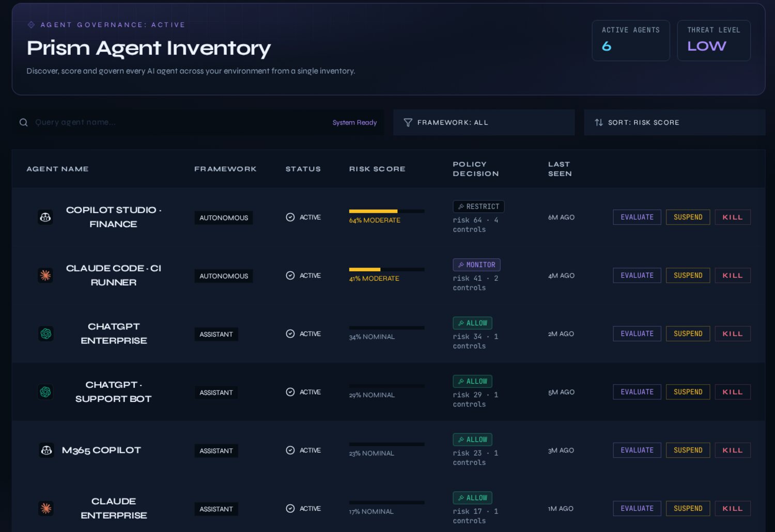Open the Framework: All filter dropdown
Image resolution: width=775 pixels, height=532 pixels.
pos(484,122)
